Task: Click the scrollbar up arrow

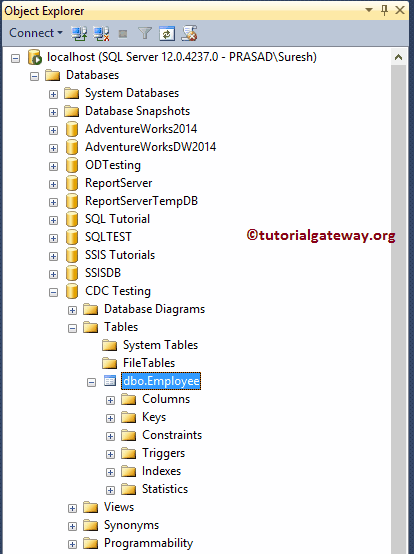Action: [x=398, y=57]
